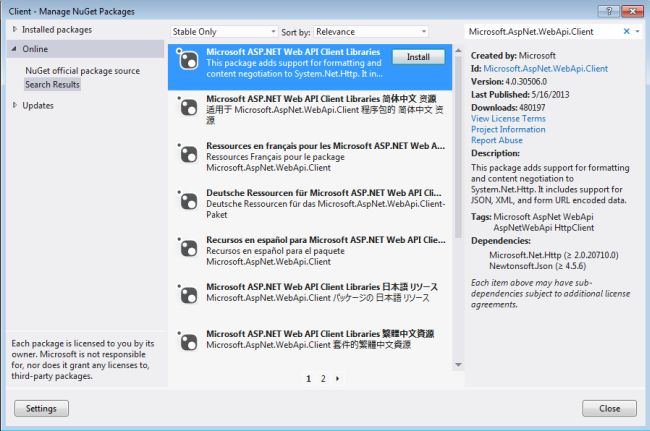Click the scroll up arrow of package list
This screenshot has height=431, width=650.
(458, 51)
